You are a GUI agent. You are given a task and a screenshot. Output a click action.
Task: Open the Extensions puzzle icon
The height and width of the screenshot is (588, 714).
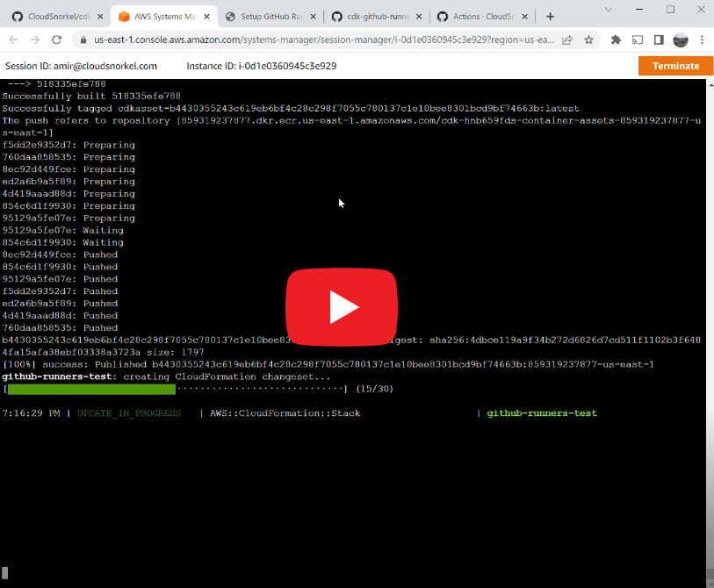616,39
